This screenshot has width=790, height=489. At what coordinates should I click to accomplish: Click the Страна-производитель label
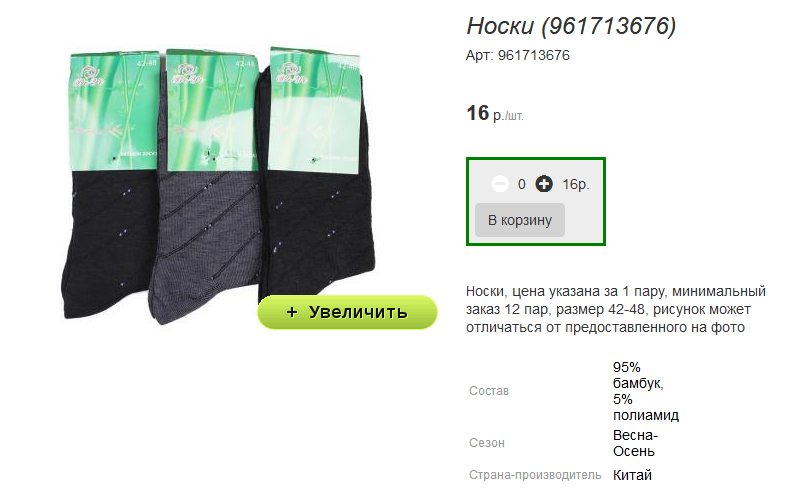(535, 475)
